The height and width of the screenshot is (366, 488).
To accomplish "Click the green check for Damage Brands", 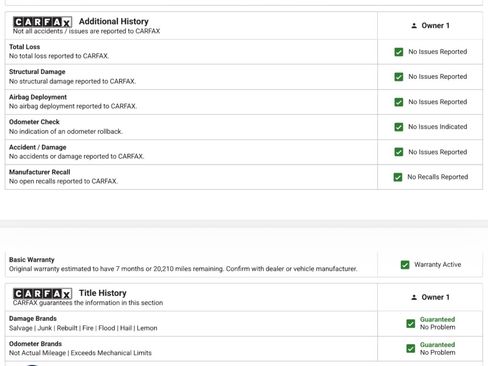I will tap(411, 323).
